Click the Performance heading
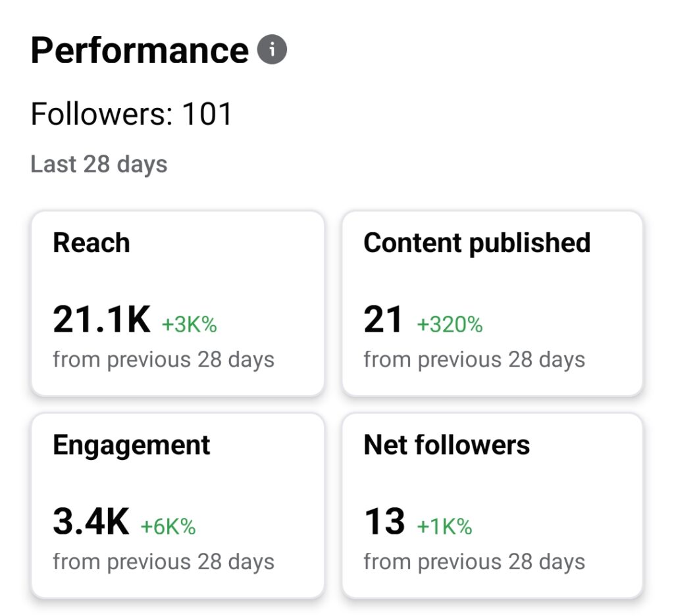 140,50
